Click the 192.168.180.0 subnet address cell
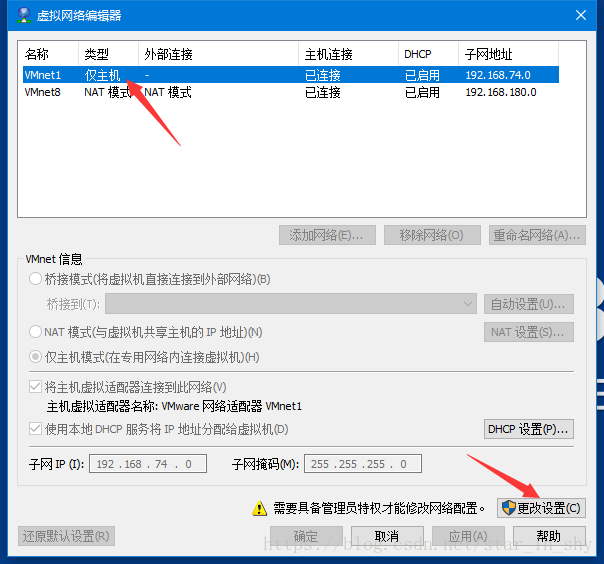604x564 pixels. pos(501,92)
